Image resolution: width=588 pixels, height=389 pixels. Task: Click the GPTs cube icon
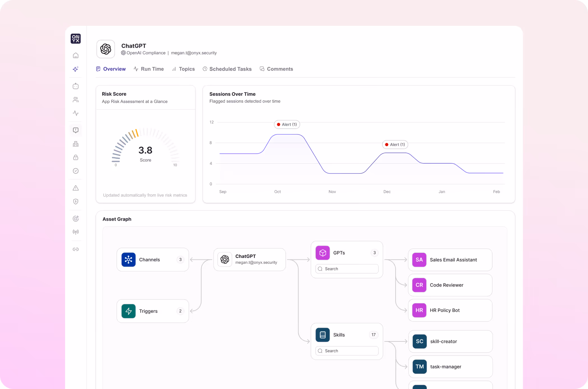click(323, 253)
